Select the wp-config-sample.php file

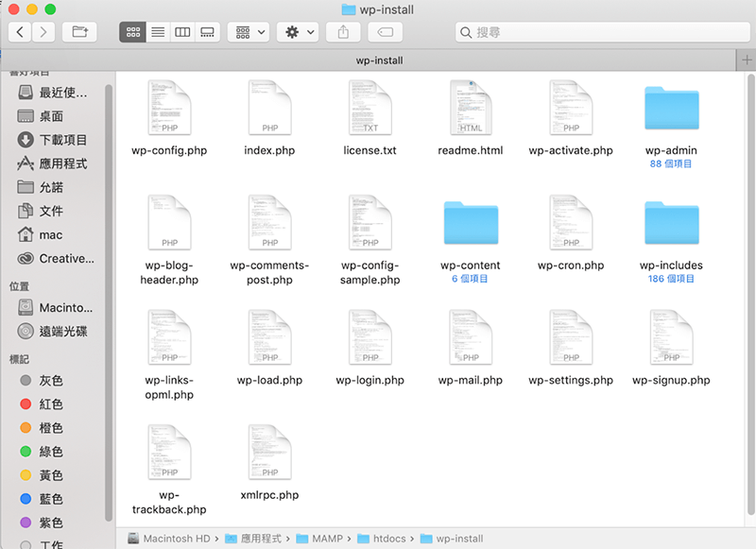tap(369, 240)
